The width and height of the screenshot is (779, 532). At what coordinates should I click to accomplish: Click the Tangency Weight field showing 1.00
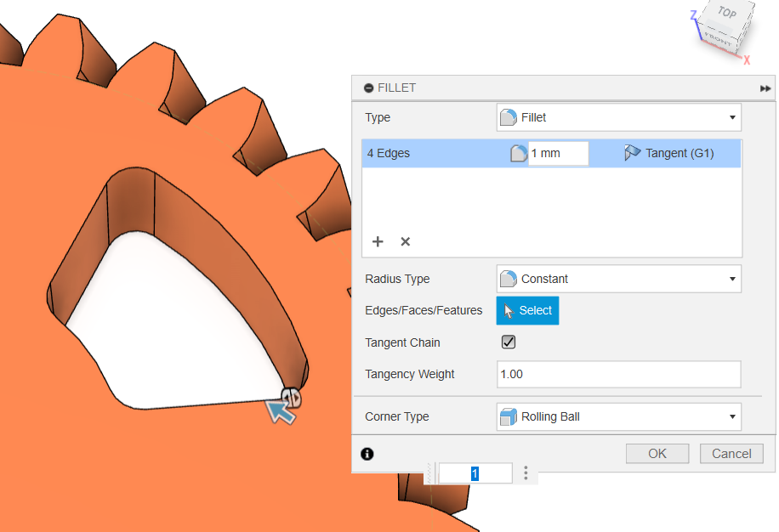(x=618, y=374)
